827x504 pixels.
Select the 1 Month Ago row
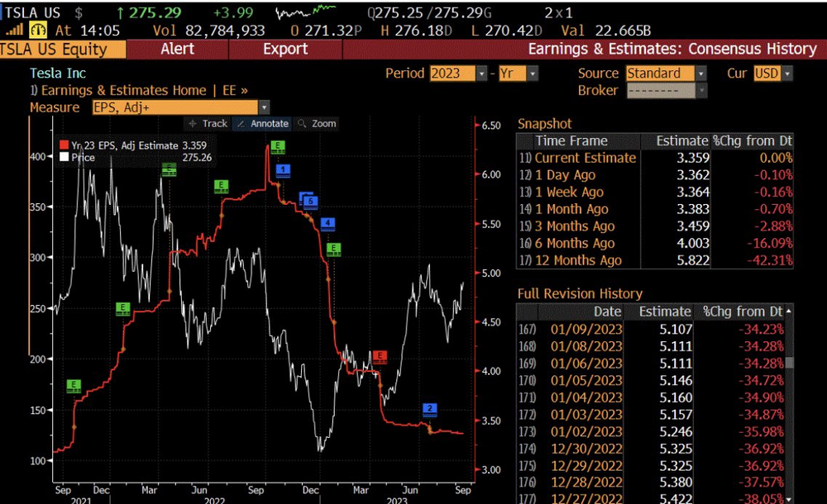(x=654, y=209)
